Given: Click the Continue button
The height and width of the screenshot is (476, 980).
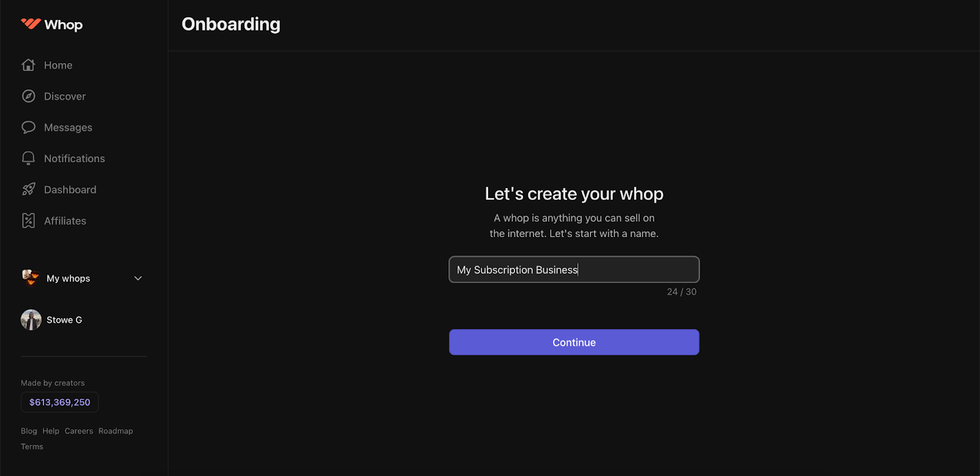Looking at the screenshot, I should point(574,342).
